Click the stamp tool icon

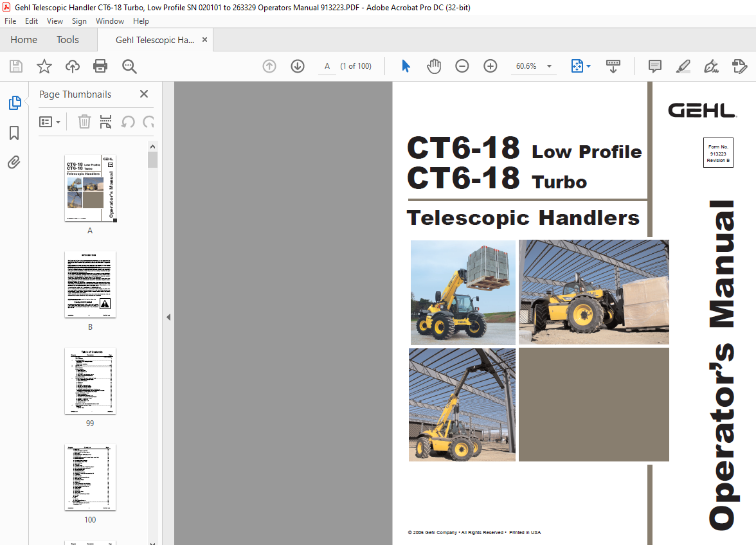pyautogui.click(x=739, y=66)
